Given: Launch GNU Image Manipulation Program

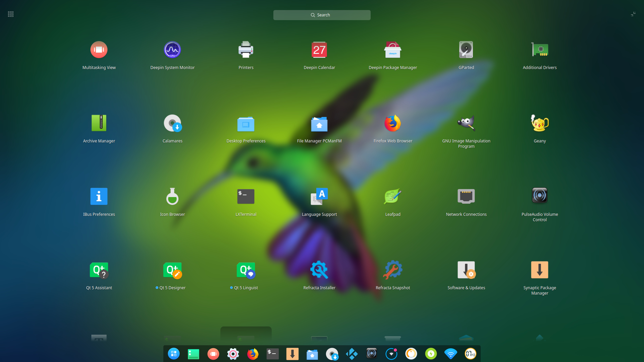Looking at the screenshot, I should 466,123.
